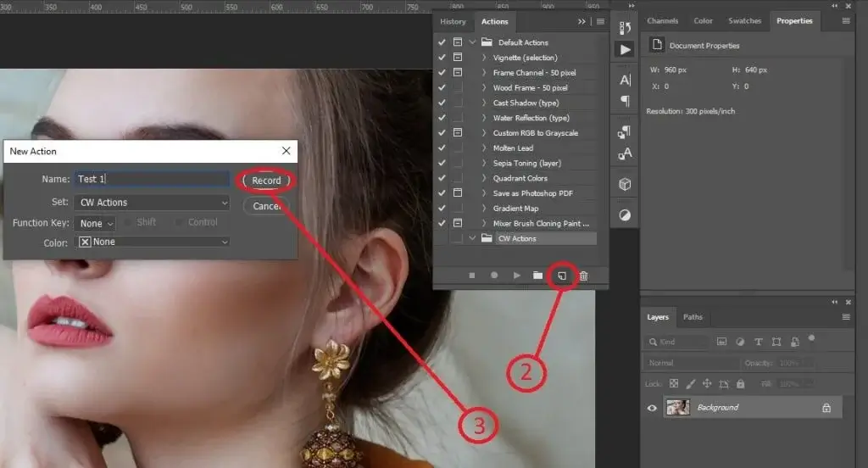Switch to the Paths tab
The width and height of the screenshot is (868, 468).
pos(693,317)
